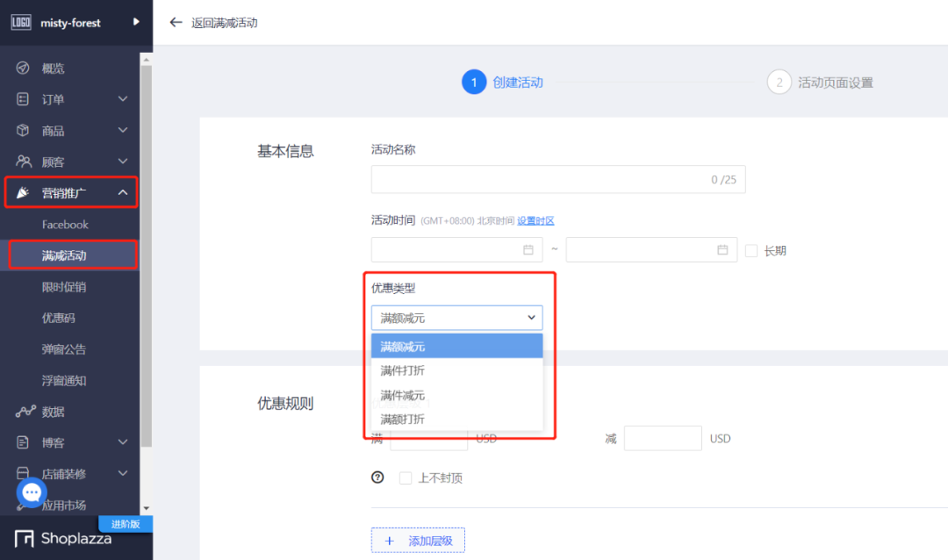Click the sidebar scrollbar up arrow
The image size is (948, 560).
[x=146, y=60]
